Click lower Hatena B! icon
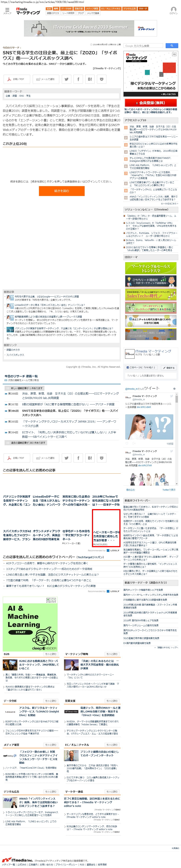This screenshot has width=181, height=868. [90, 458]
